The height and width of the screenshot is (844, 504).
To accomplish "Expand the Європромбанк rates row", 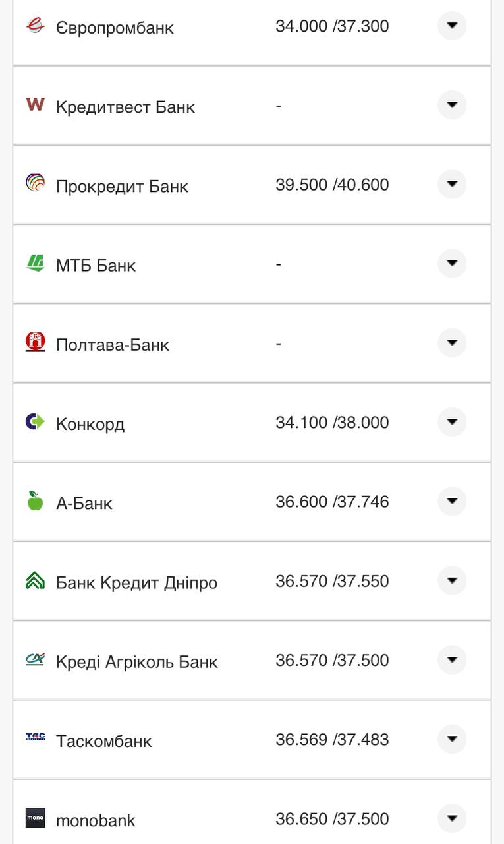I will (x=452, y=26).
